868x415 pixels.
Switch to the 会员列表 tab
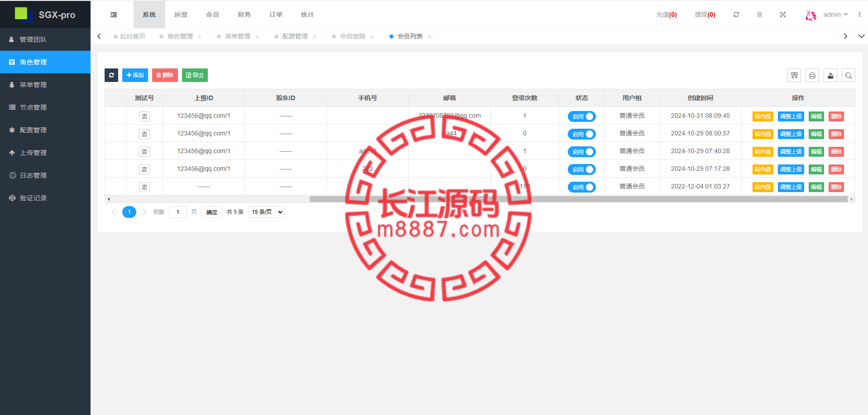(x=410, y=36)
